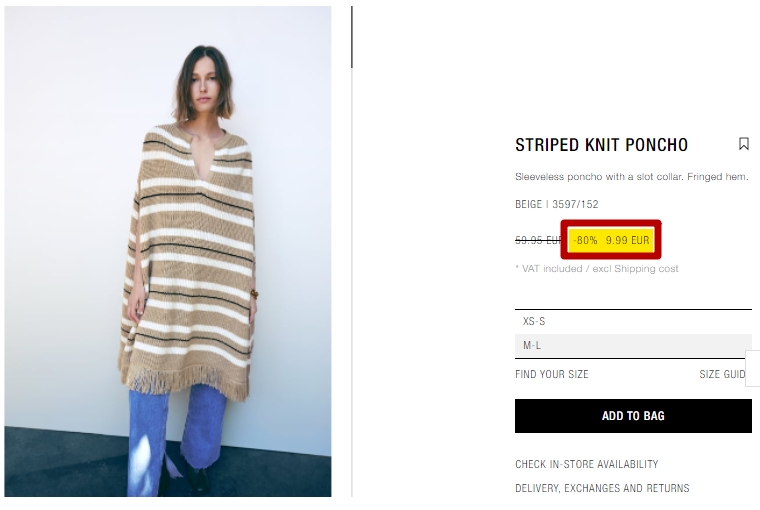Click the -80% discount label
The height and width of the screenshot is (510, 760).
[x=585, y=240]
